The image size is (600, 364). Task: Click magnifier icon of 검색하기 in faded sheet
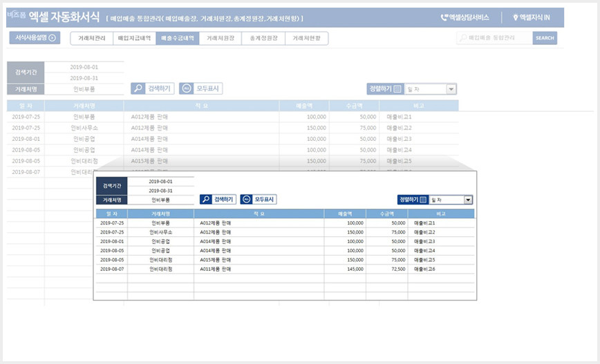138,88
